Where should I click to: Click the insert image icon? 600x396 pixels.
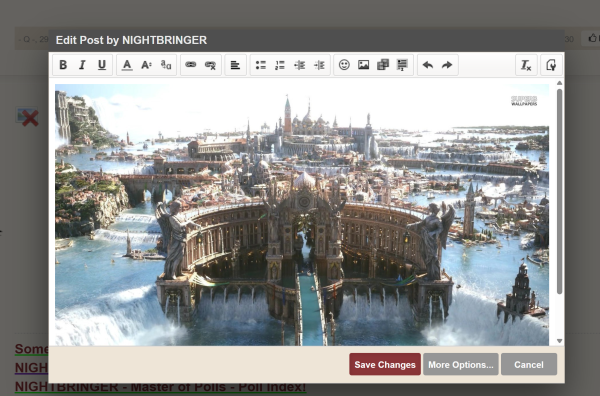(364, 65)
